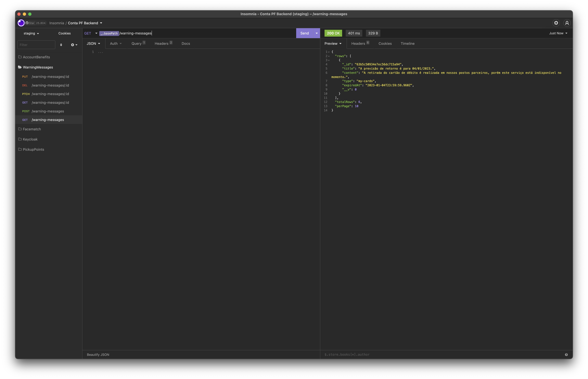Select GET /warning-messages request
Image resolution: width=588 pixels, height=379 pixels.
coord(49,120)
